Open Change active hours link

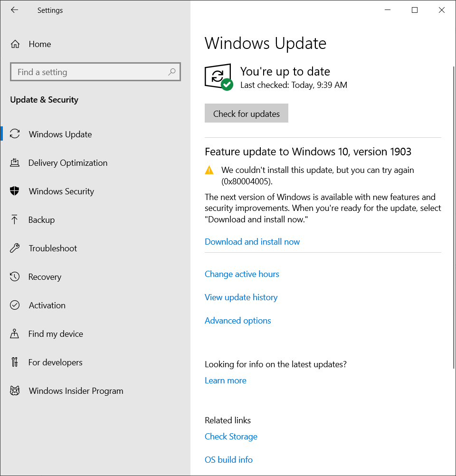coord(242,274)
